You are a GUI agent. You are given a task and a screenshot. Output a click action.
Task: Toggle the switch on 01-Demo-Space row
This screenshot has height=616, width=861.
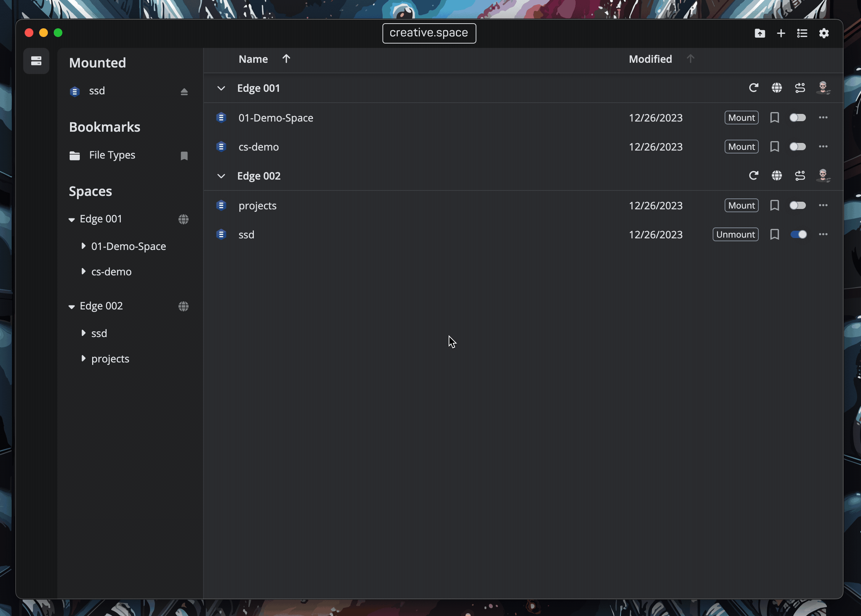[797, 118]
